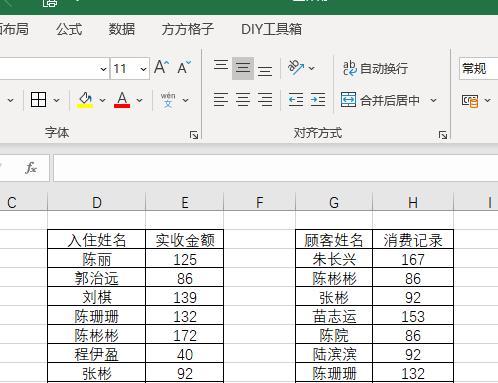498x383 pixels.
Task: Open the 合并后居中 dropdown arrow
Action: pos(433,100)
